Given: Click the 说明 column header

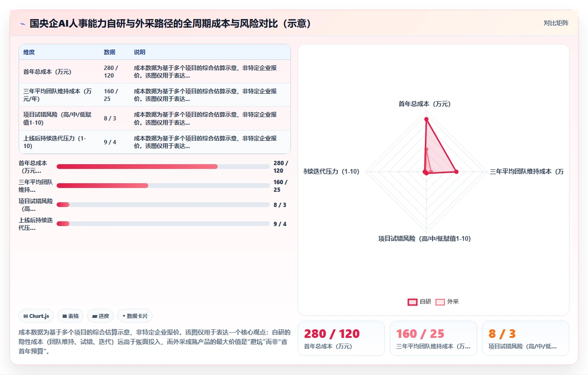Looking at the screenshot, I should click(x=140, y=52).
